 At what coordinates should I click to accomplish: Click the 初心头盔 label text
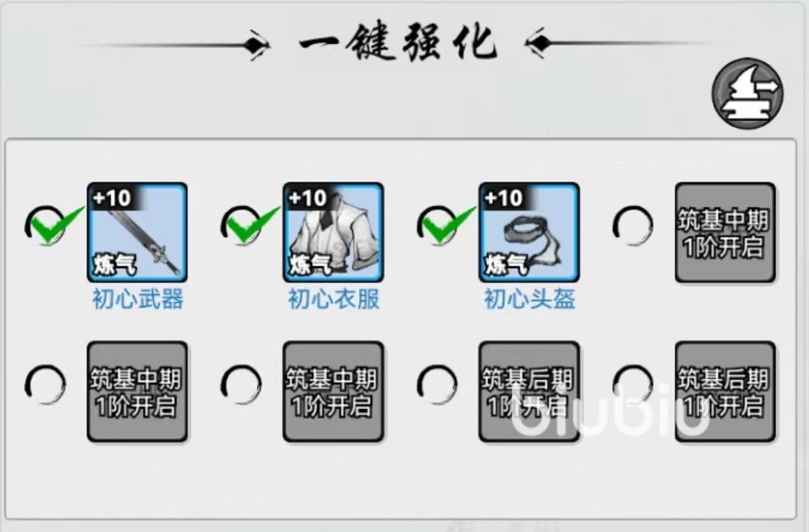(x=530, y=299)
